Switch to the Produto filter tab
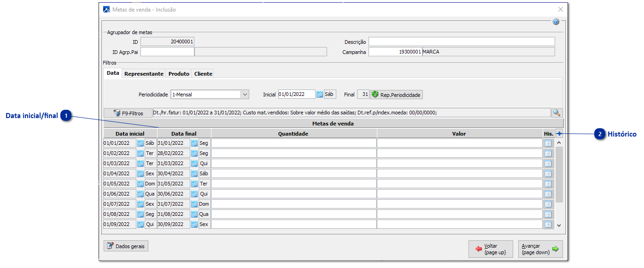This screenshot has width=644, height=268. click(179, 74)
